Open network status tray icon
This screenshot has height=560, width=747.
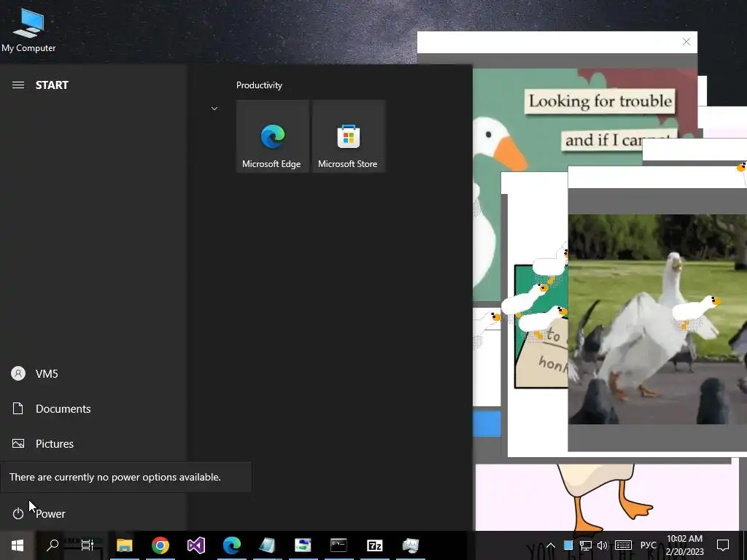tap(586, 545)
